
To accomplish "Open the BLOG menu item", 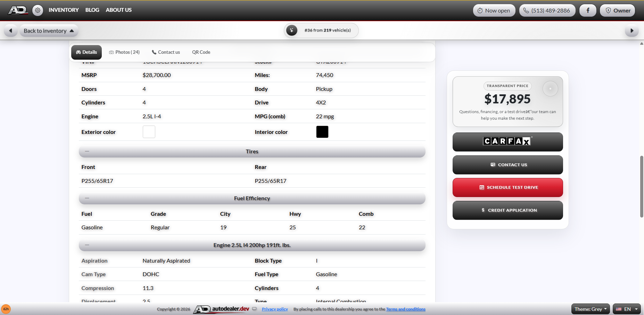I will 92,10.
